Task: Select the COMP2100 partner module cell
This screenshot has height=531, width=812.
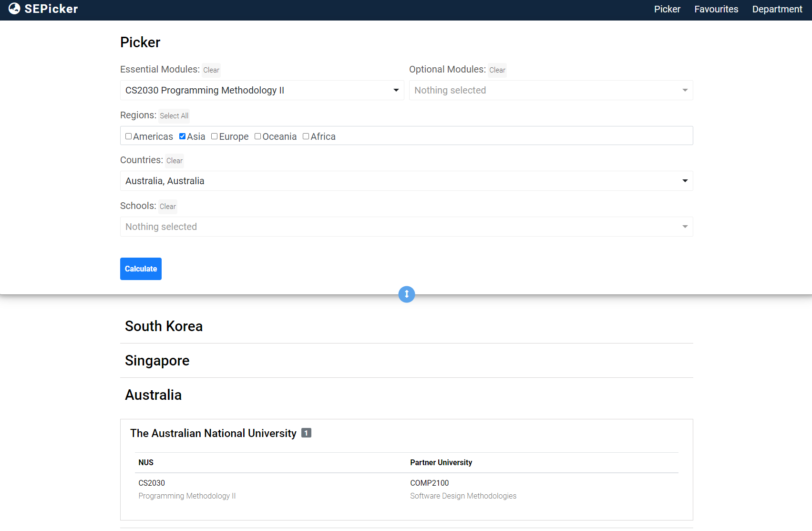Action: click(430, 483)
